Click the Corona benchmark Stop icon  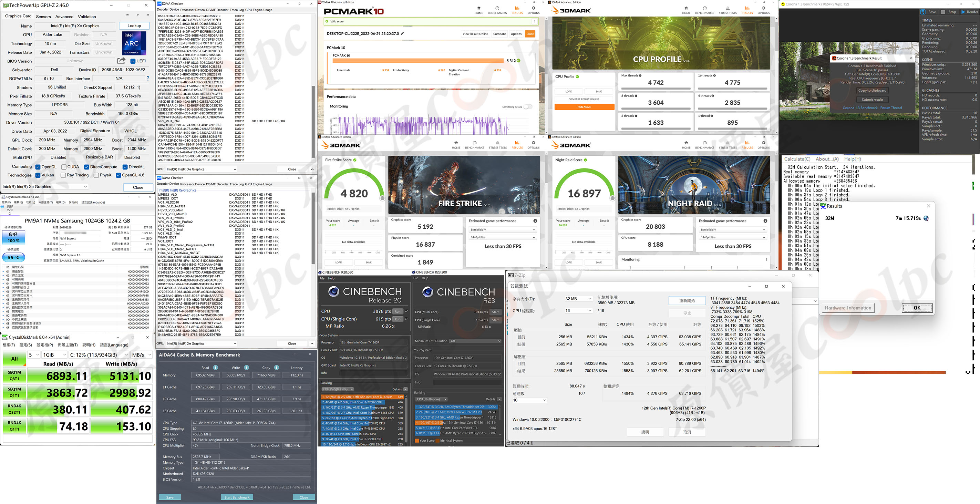(943, 12)
